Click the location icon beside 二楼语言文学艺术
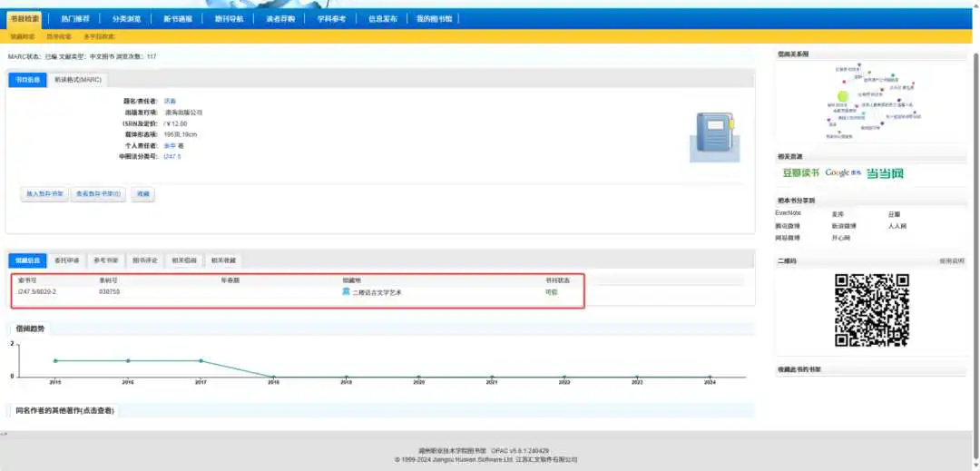The height and width of the screenshot is (471, 980). click(346, 291)
